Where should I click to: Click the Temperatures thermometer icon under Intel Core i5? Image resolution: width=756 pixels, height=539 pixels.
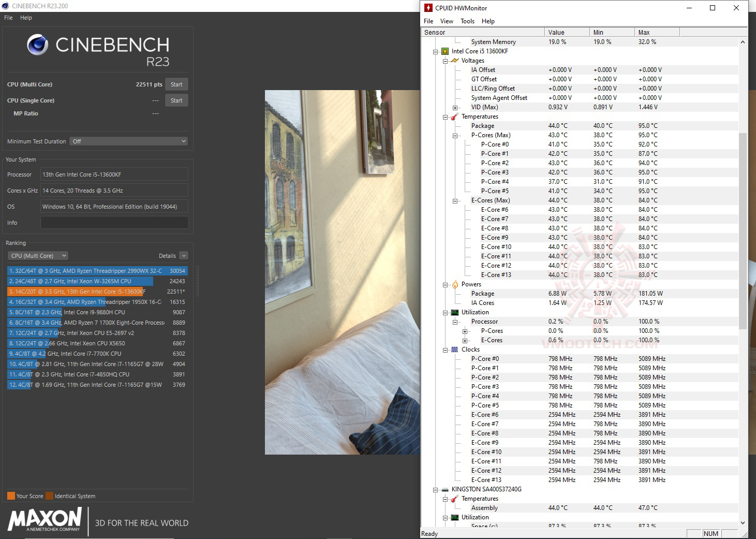coord(455,116)
